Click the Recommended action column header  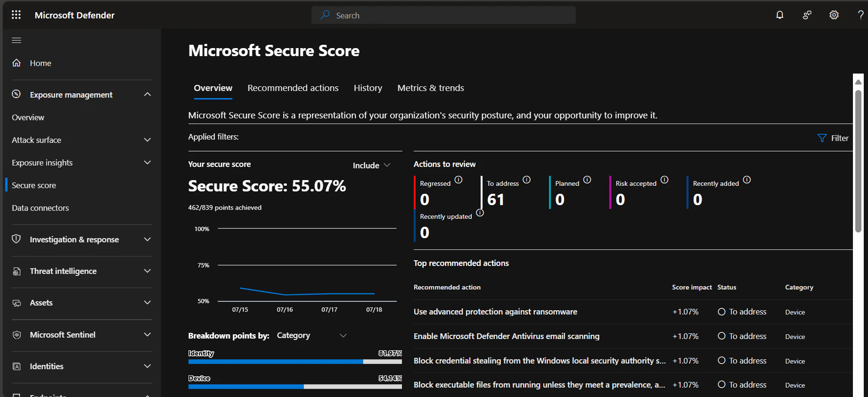click(x=447, y=287)
